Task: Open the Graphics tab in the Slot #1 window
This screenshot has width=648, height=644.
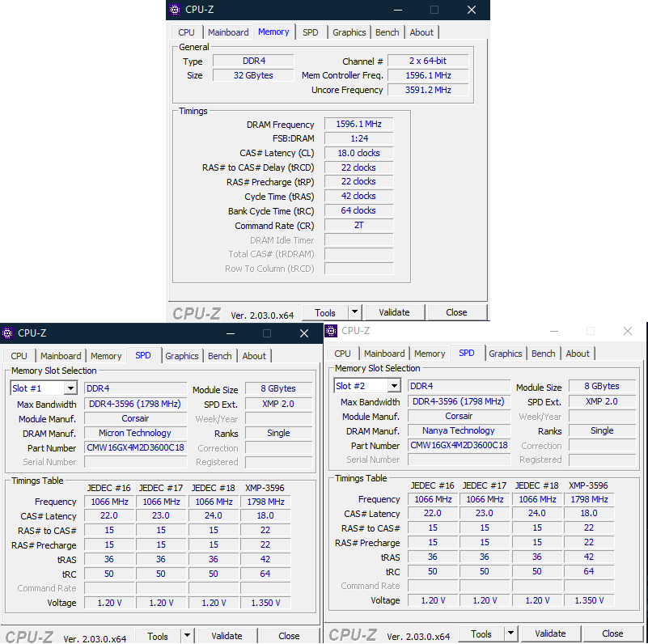Action: coord(182,356)
